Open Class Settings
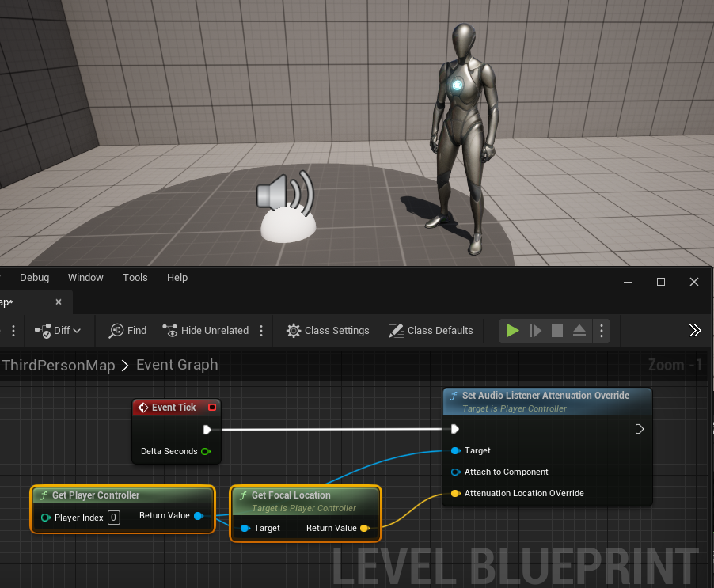Viewport: 714px width, 588px height. [328, 331]
